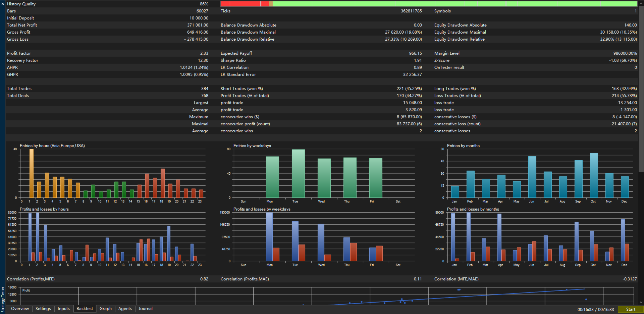Switch to the Settings tab
This screenshot has width=644, height=314.
[43, 309]
